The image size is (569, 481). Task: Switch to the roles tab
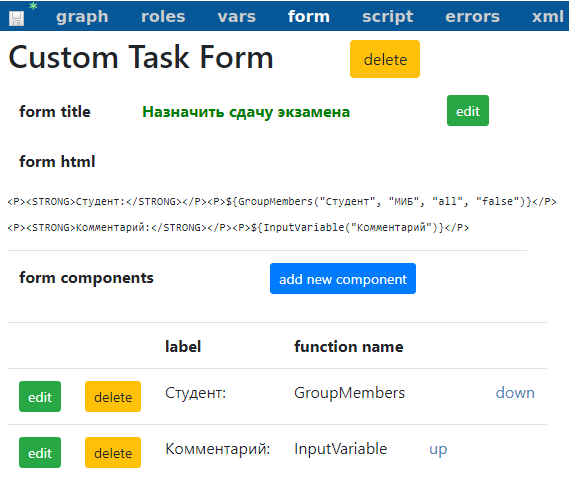click(163, 17)
